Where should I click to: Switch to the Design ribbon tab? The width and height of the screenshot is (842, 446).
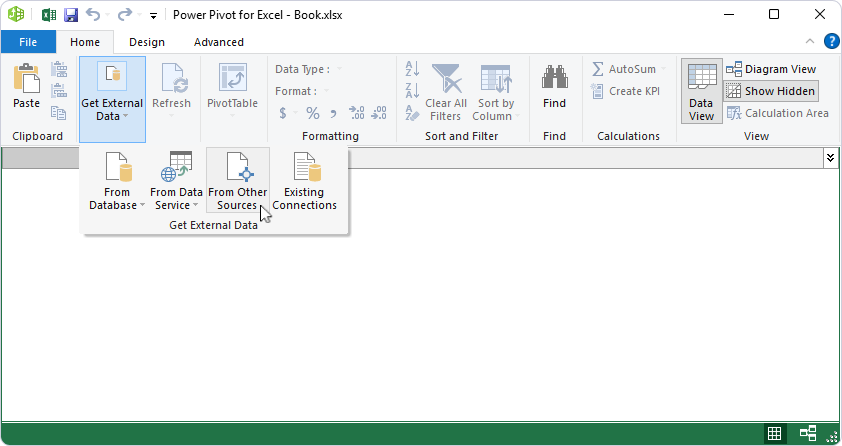(147, 42)
